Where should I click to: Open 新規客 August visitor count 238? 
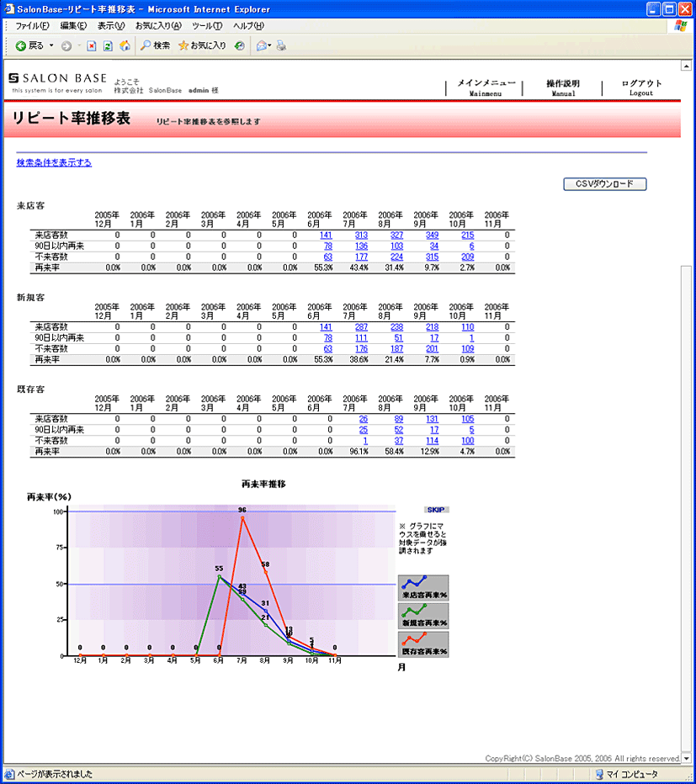tap(396, 327)
